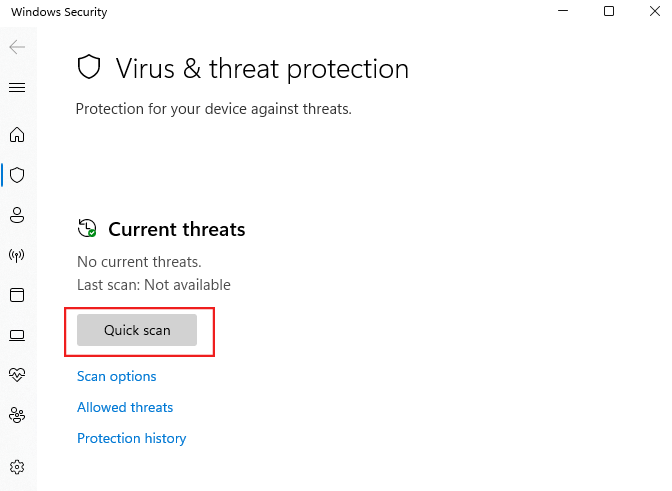This screenshot has height=491, width=672.
Task: Open Device performance & health heart icon
Action: tap(16, 375)
